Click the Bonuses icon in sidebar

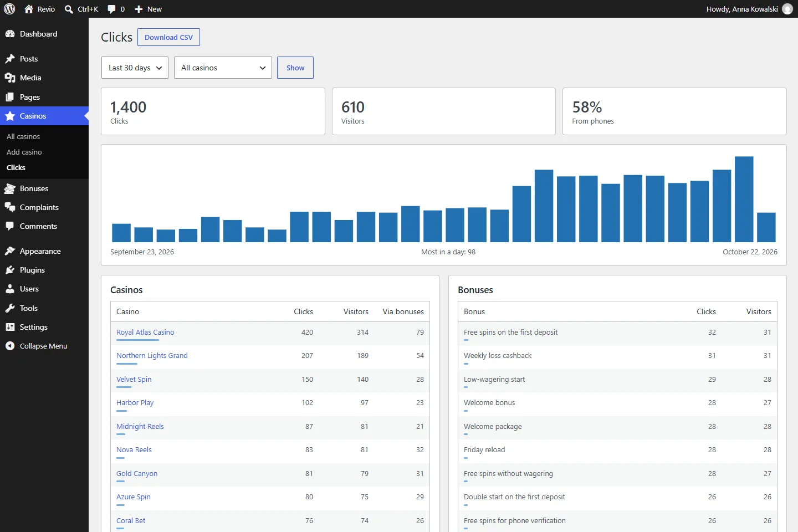click(x=10, y=188)
